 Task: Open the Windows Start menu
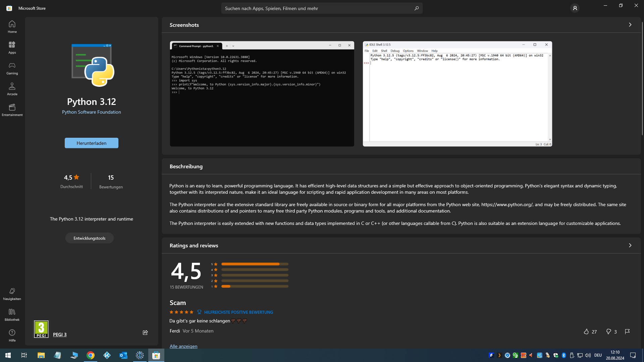click(8, 355)
